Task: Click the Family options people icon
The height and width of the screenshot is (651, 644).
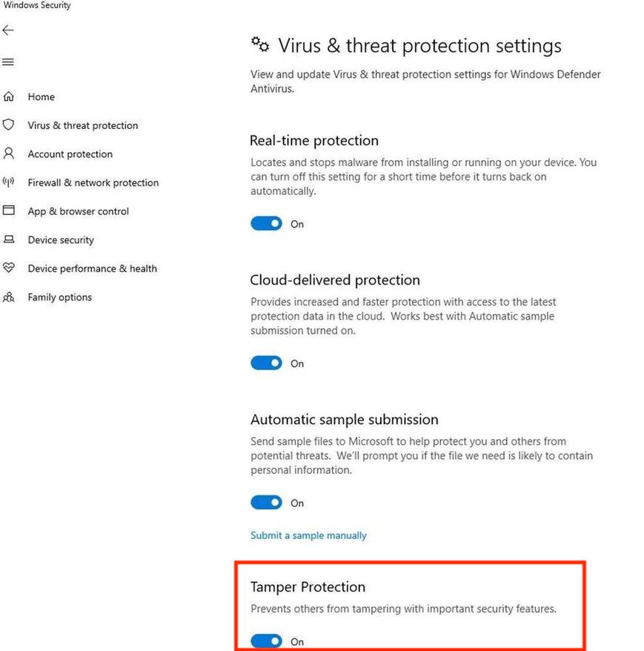Action: (x=9, y=297)
